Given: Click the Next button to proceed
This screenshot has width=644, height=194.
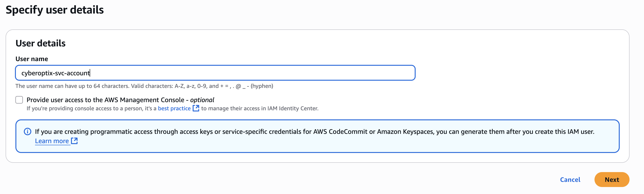Looking at the screenshot, I should tap(612, 180).
